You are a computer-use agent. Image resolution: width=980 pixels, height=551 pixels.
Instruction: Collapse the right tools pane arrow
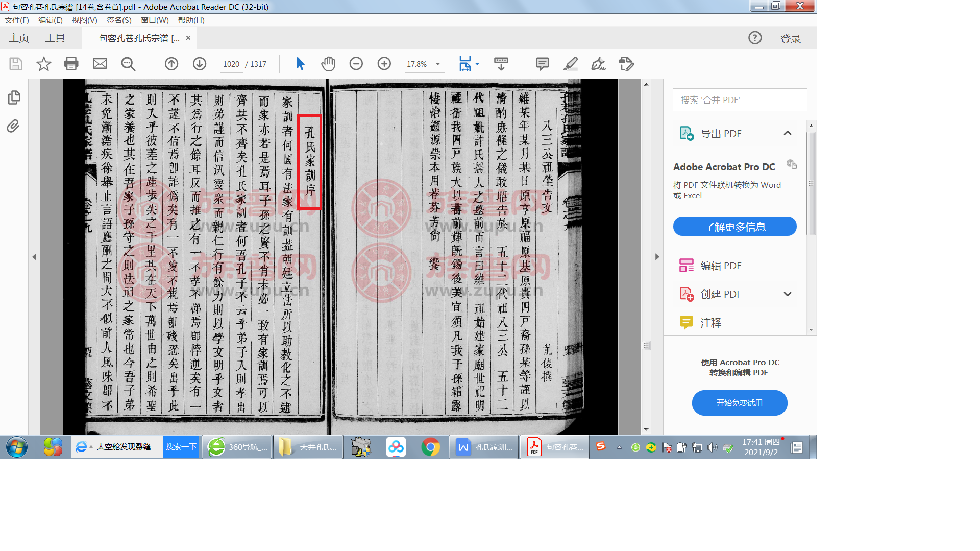[x=657, y=257]
